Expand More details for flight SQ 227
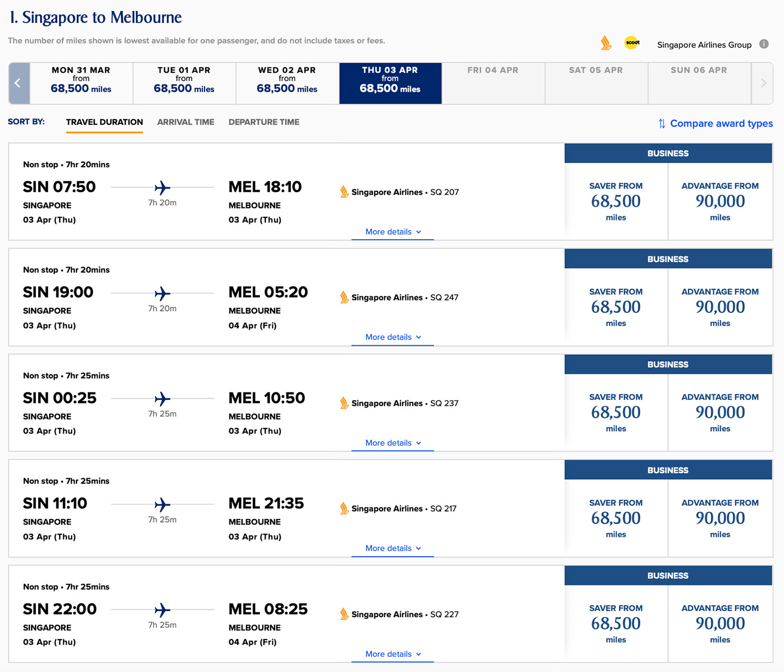This screenshot has width=784, height=672. [x=393, y=654]
